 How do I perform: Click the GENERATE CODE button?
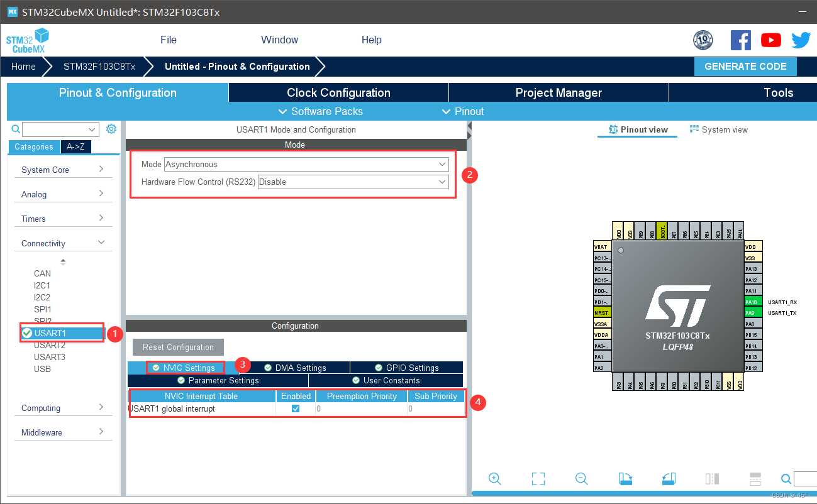coord(745,67)
